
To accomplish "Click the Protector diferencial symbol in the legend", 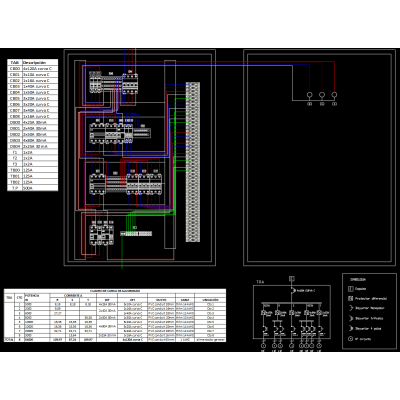I will tap(350, 298).
